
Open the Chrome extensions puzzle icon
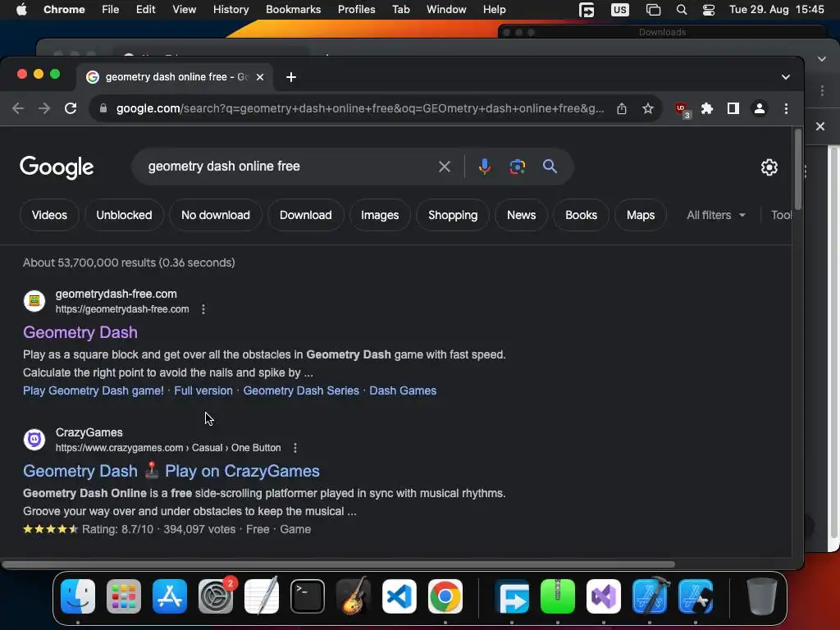707,109
